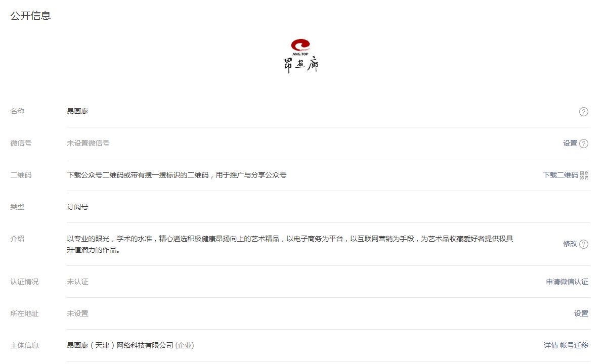Screen dimensions: 606x364
Task: Open 详情 link for 主体信息
Action: click(550, 345)
